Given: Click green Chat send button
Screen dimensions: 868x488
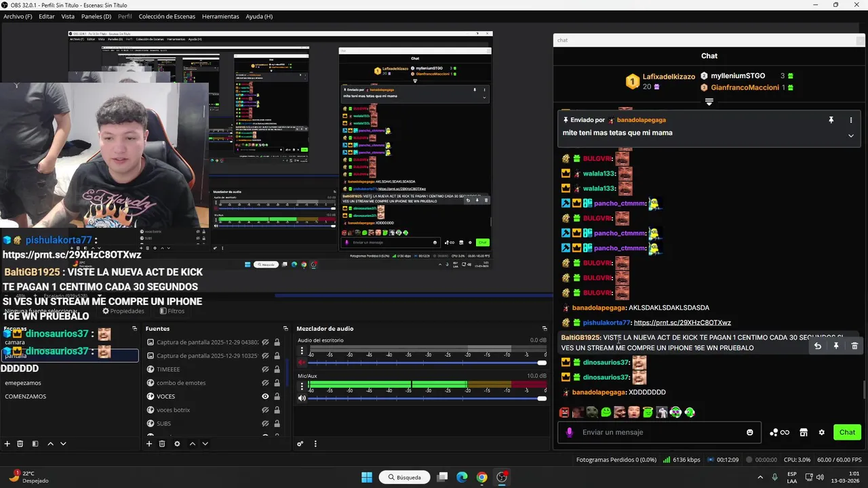Looking at the screenshot, I should (x=847, y=432).
